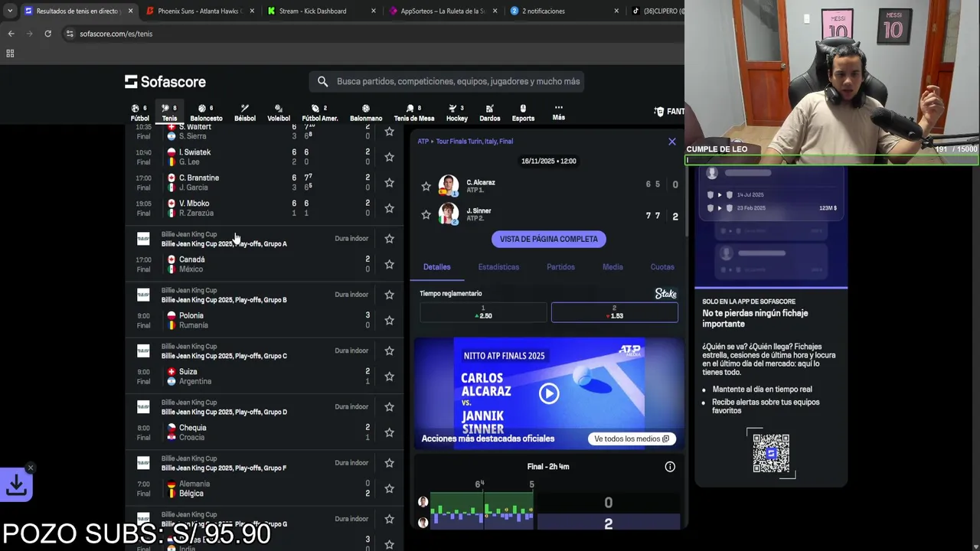Open the ATP breadcrumb link
980x551 pixels.
tap(423, 142)
